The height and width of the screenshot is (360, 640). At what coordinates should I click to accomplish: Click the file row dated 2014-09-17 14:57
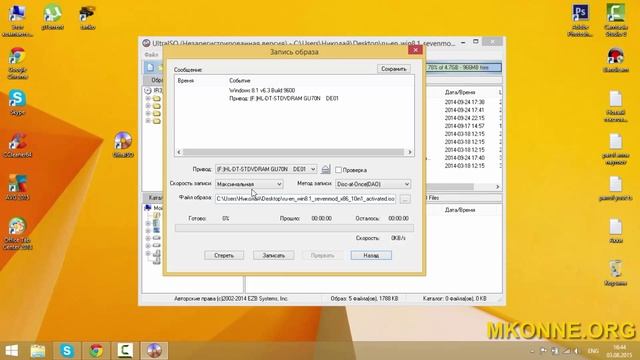click(x=464, y=126)
